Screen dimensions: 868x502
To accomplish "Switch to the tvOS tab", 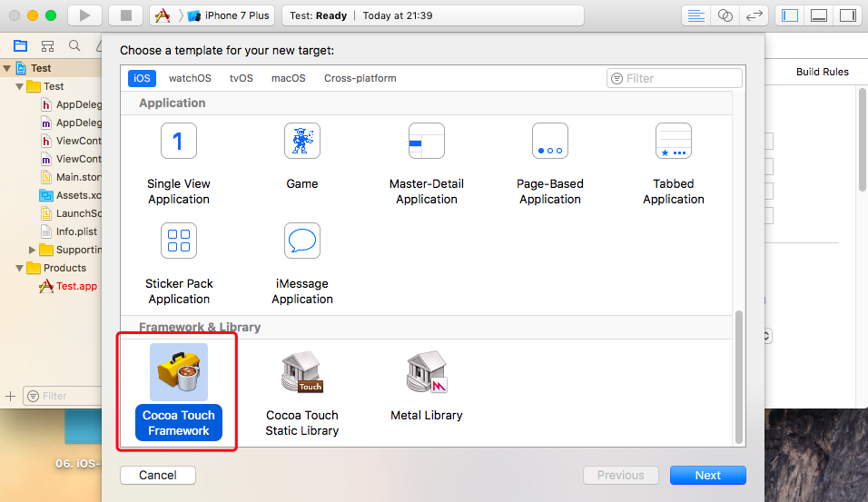I will (x=242, y=78).
